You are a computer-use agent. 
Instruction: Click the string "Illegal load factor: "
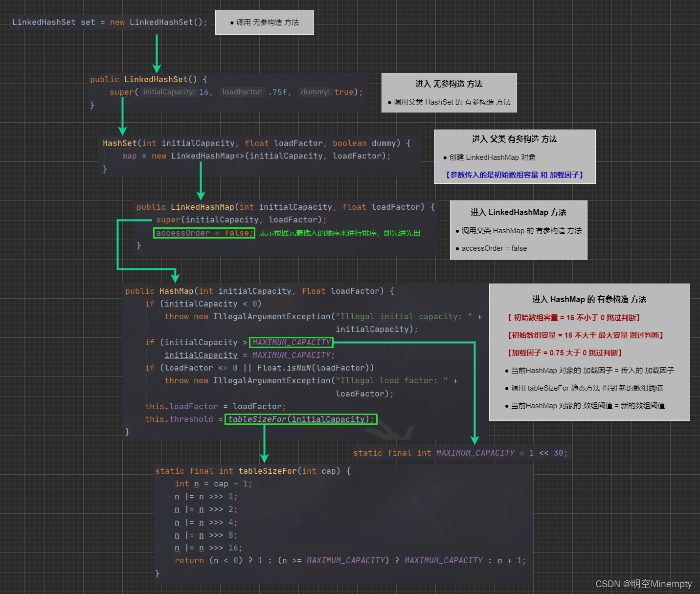(x=391, y=380)
